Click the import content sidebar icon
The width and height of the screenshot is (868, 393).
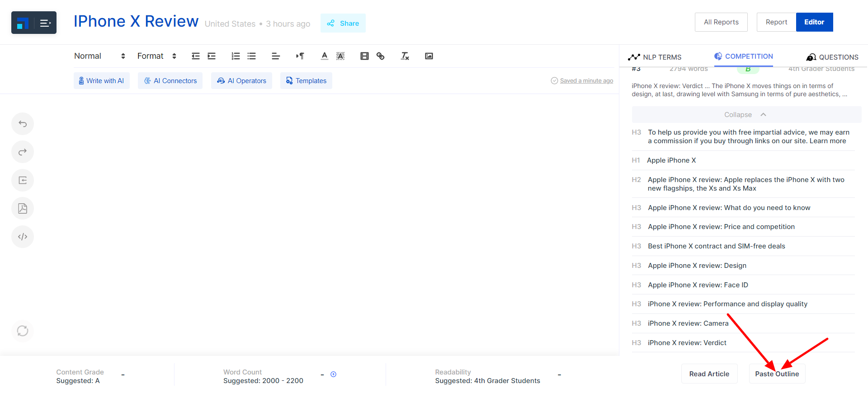(23, 180)
